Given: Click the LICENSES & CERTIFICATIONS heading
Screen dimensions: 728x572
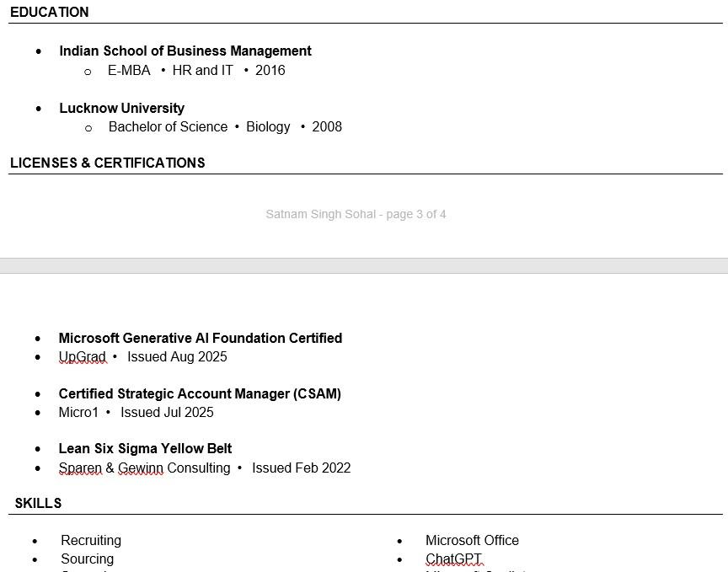Looking at the screenshot, I should [107, 163].
